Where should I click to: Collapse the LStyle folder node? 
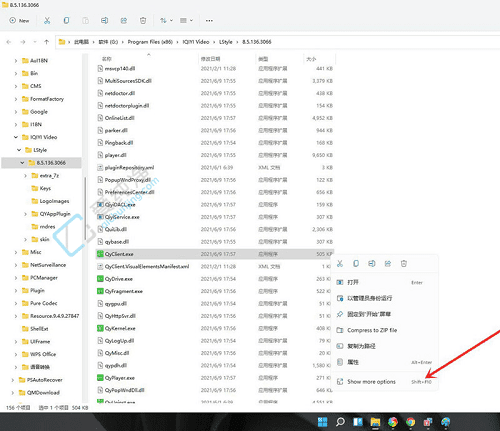(x=19, y=150)
